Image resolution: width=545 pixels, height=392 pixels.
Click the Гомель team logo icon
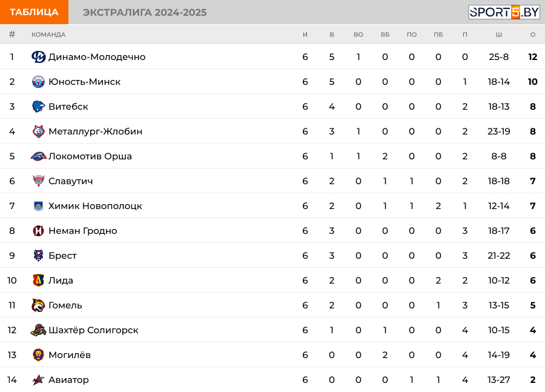point(39,305)
